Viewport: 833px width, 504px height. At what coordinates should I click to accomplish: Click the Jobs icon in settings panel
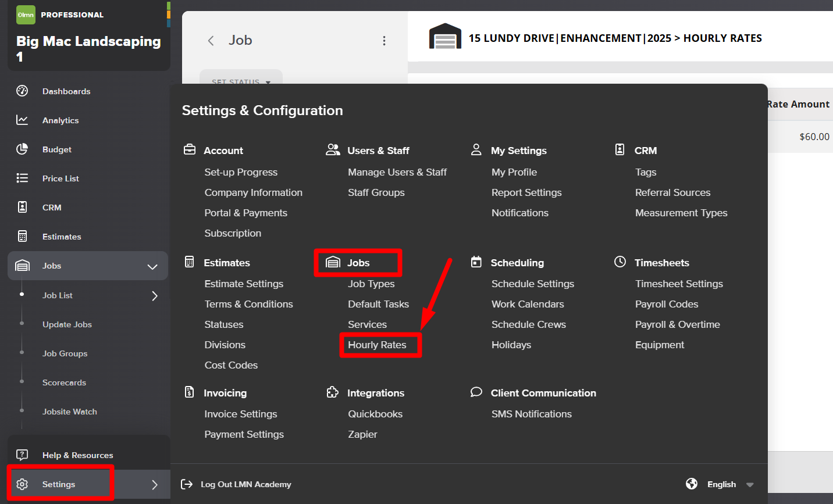333,262
